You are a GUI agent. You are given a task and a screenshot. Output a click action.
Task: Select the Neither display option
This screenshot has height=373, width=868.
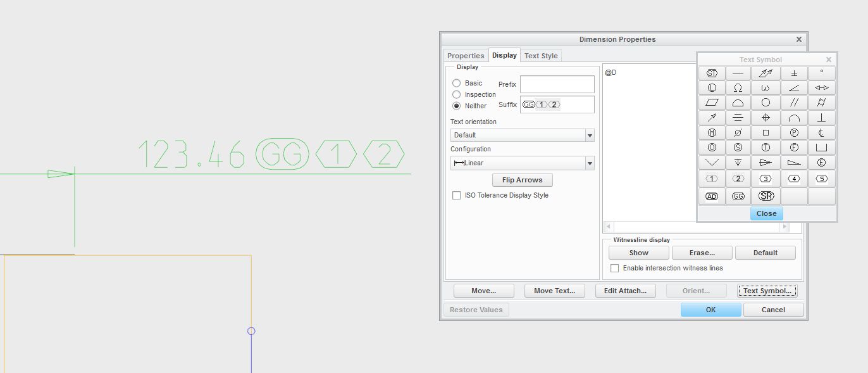[456, 106]
